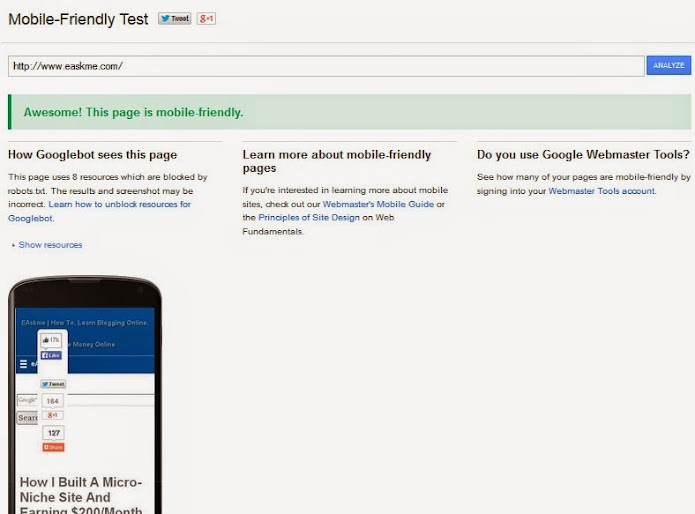695x514 pixels.
Task: Click the Facebook Like button in the phone preview
Action: 51,355
